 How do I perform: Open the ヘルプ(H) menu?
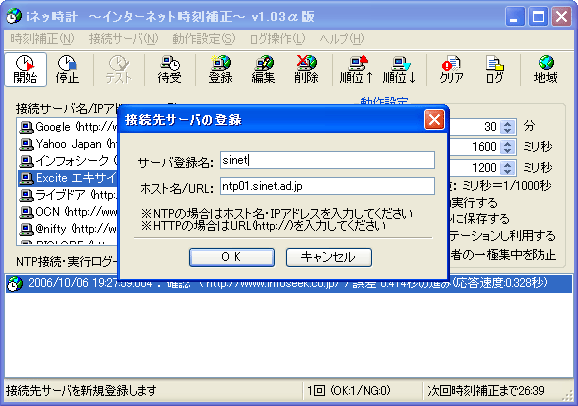coord(342,38)
